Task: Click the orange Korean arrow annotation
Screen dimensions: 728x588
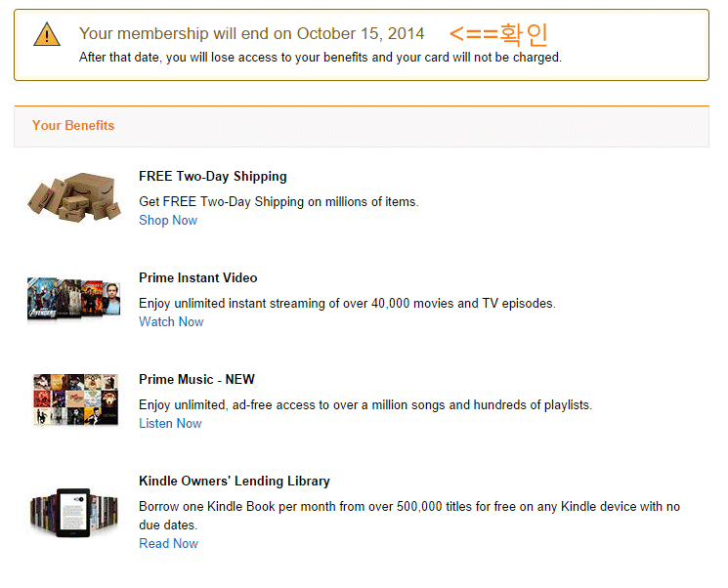Action: click(498, 34)
